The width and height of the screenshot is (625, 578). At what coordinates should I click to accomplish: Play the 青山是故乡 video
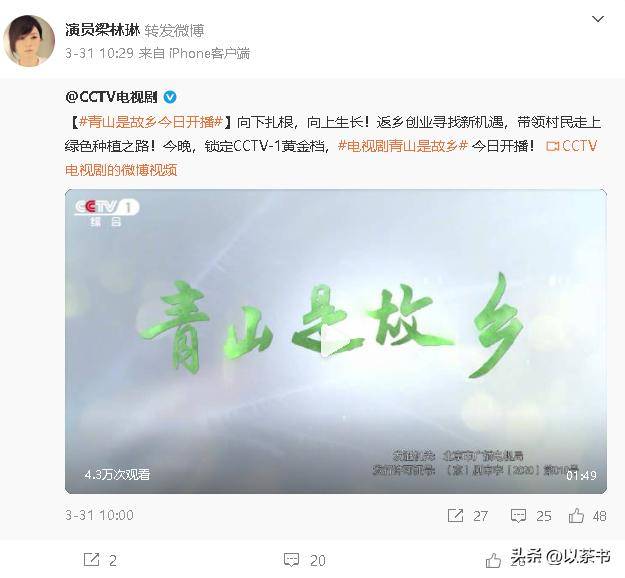[x=336, y=341]
